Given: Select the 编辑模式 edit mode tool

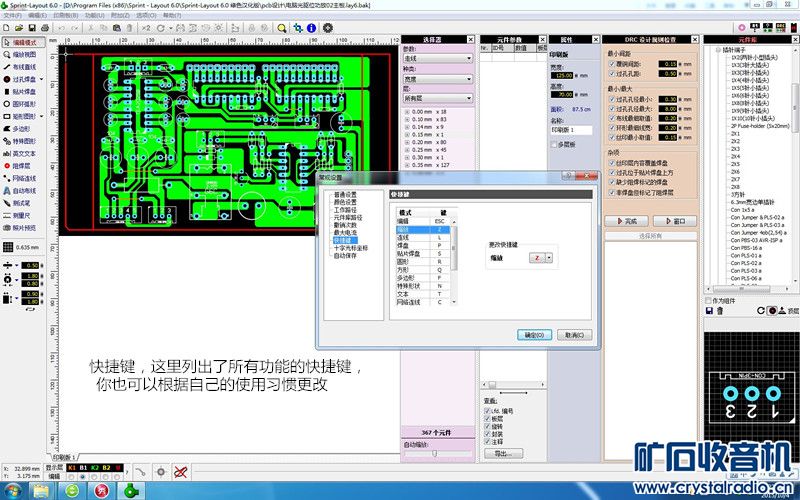Looking at the screenshot, I should pos(23,42).
